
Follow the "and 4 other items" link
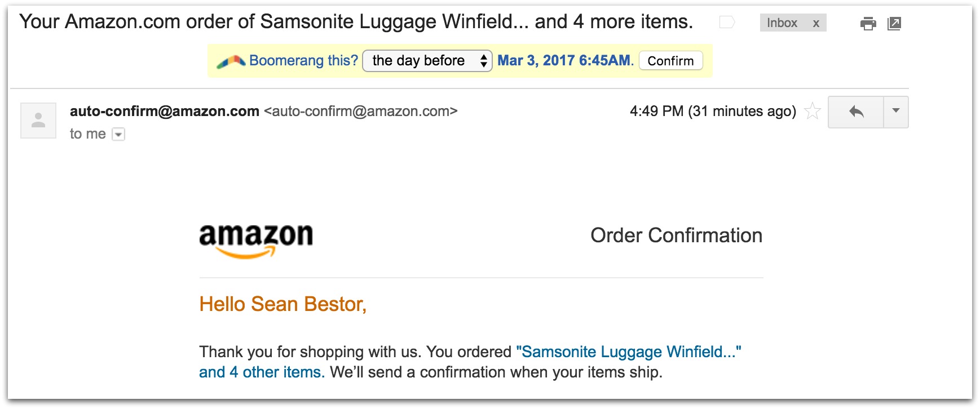tap(262, 372)
